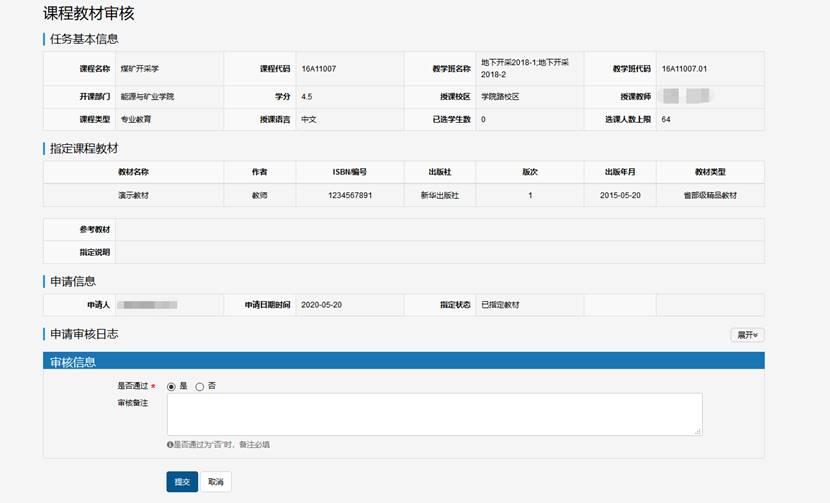The width and height of the screenshot is (830, 503).
Task: Click the 出版年月 column header
Action: [x=620, y=172]
